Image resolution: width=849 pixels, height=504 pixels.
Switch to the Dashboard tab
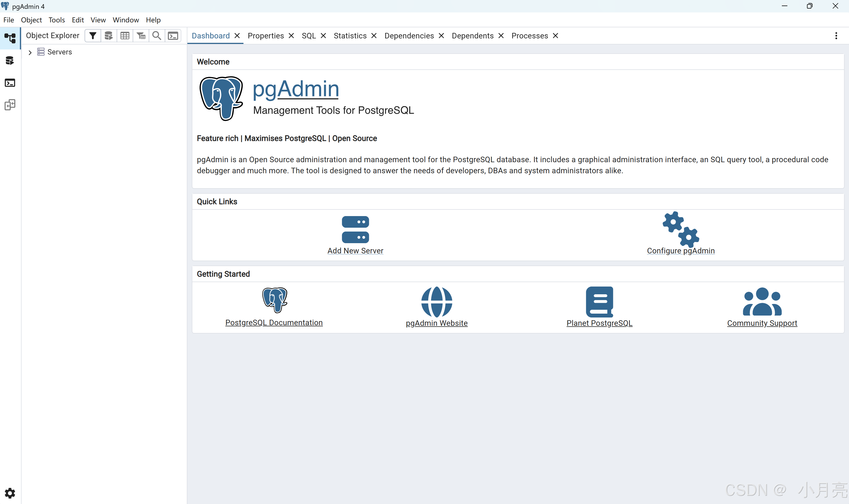pos(211,36)
